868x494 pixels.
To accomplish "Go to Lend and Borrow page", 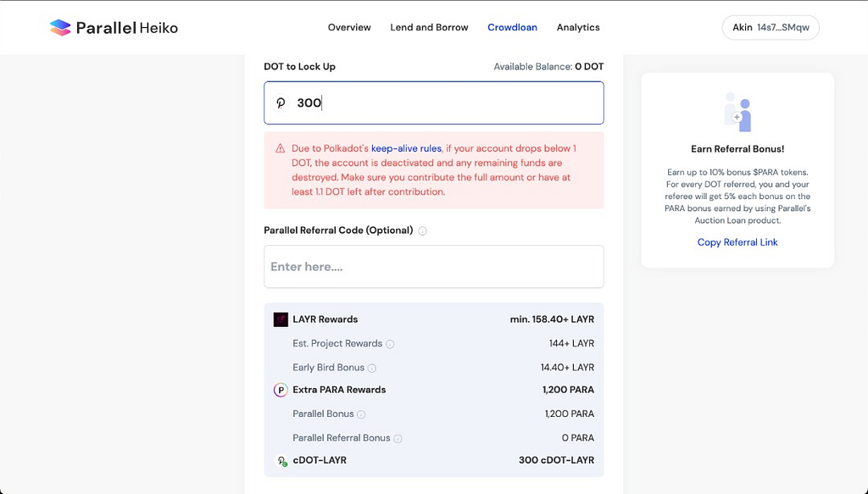I will (429, 27).
